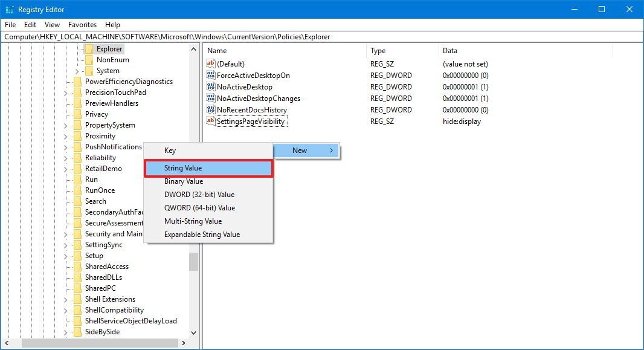
Task: Click tree pane scroll up arrow
Action: pyautogui.click(x=193, y=49)
